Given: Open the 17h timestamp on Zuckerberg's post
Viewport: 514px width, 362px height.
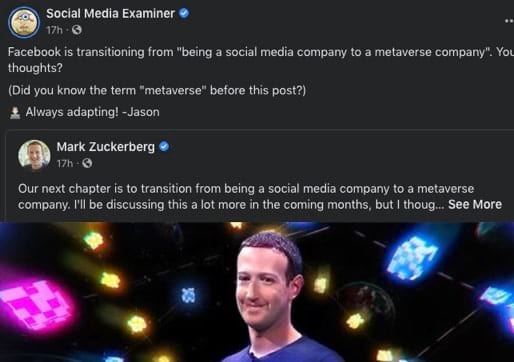Looking at the screenshot, I should 65,164.
